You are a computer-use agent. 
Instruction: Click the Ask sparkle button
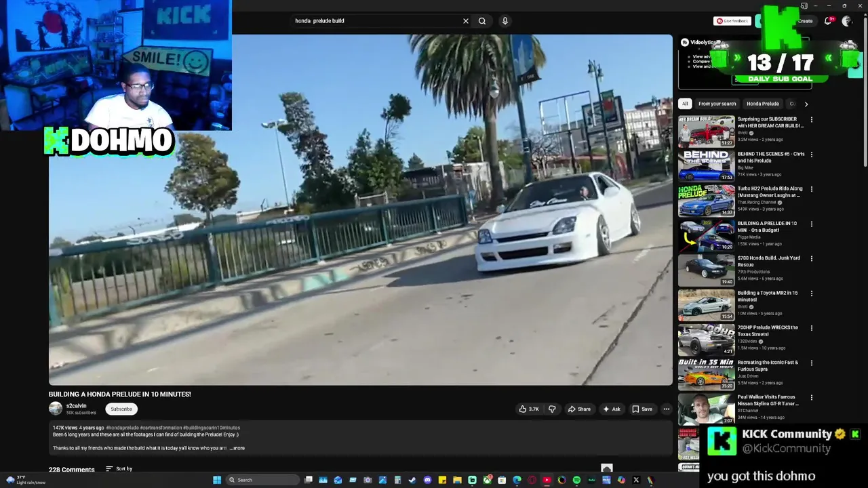point(612,409)
